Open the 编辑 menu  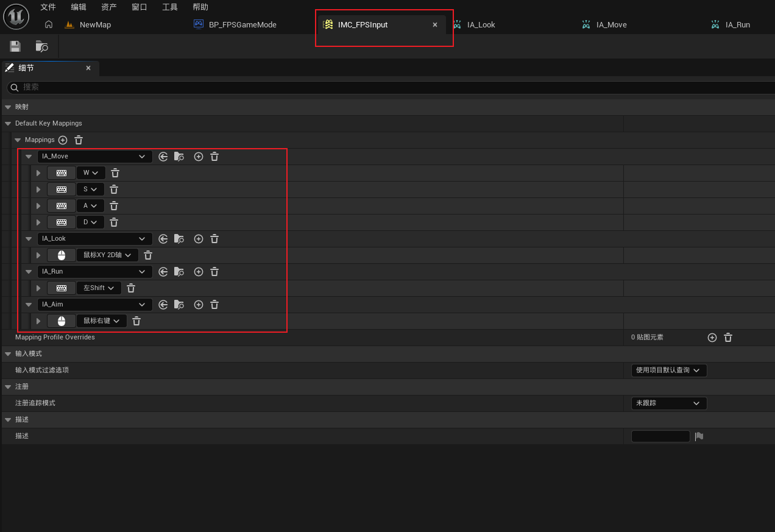(79, 7)
